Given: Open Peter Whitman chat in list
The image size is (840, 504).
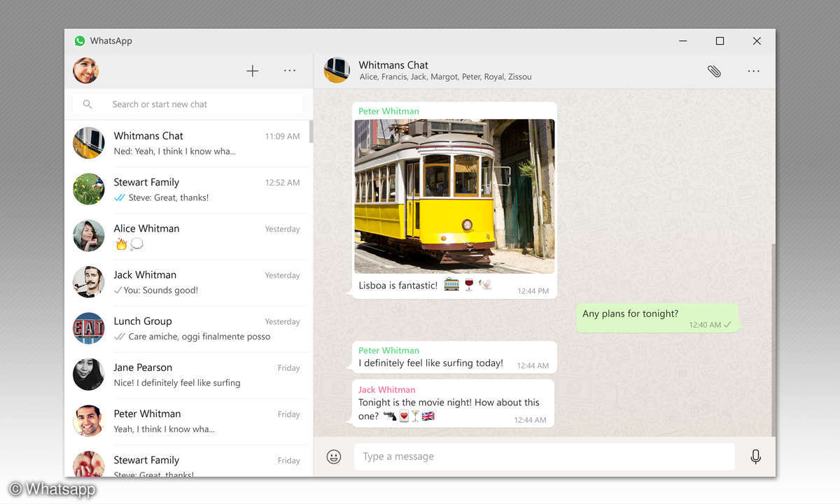Looking at the screenshot, I should click(188, 421).
